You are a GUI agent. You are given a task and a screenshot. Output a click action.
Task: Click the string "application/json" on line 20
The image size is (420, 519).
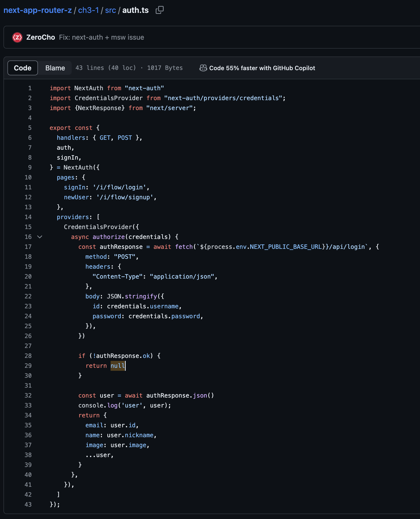[x=182, y=277]
